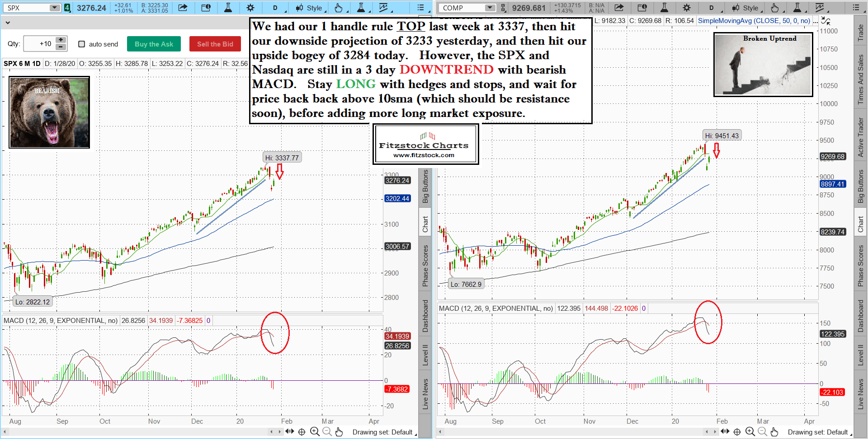Open the COMP symbol dropdown

pos(490,8)
